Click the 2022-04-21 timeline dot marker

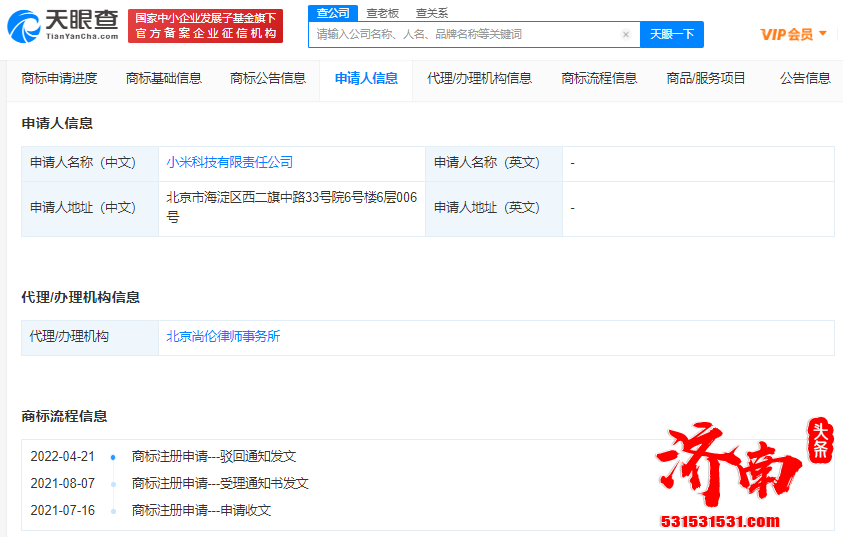(113, 457)
